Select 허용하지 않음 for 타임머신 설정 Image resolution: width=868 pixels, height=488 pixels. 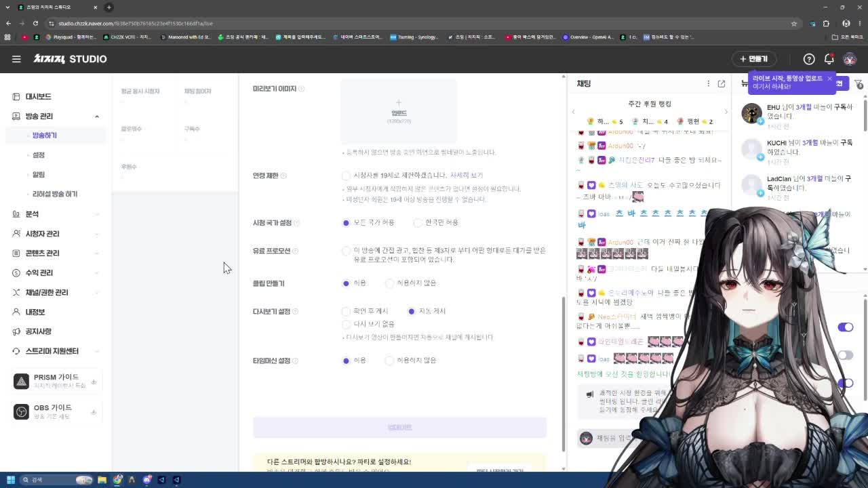click(x=389, y=360)
